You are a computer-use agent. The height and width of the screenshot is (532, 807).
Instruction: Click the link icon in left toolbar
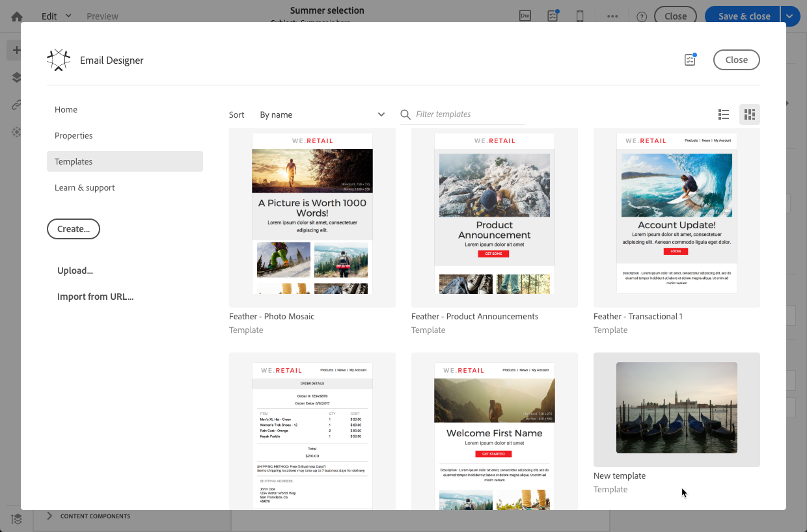pyautogui.click(x=16, y=104)
